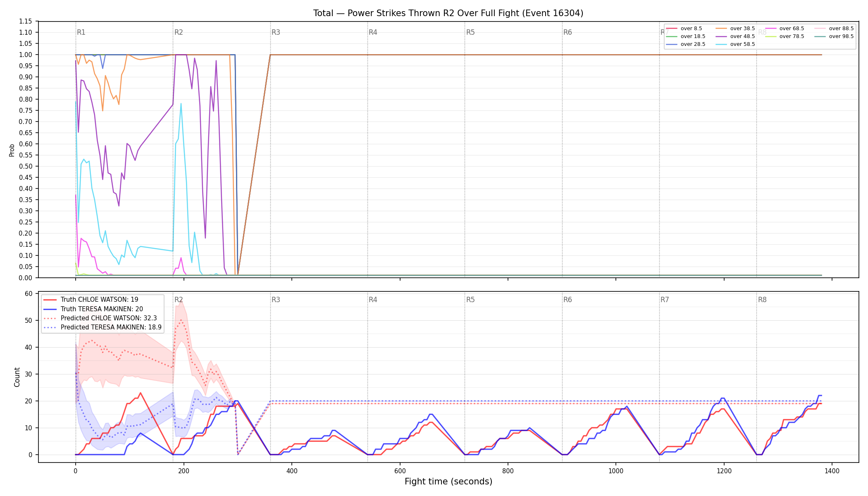The height and width of the screenshot is (496, 868).
Task: Click the R5 round marker in the top chart
Action: [x=470, y=32]
